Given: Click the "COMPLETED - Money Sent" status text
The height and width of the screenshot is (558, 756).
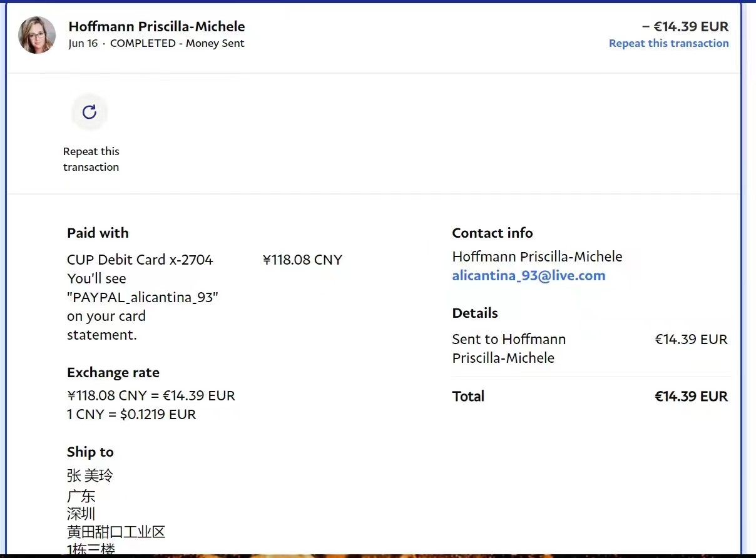Looking at the screenshot, I should pos(177,43).
